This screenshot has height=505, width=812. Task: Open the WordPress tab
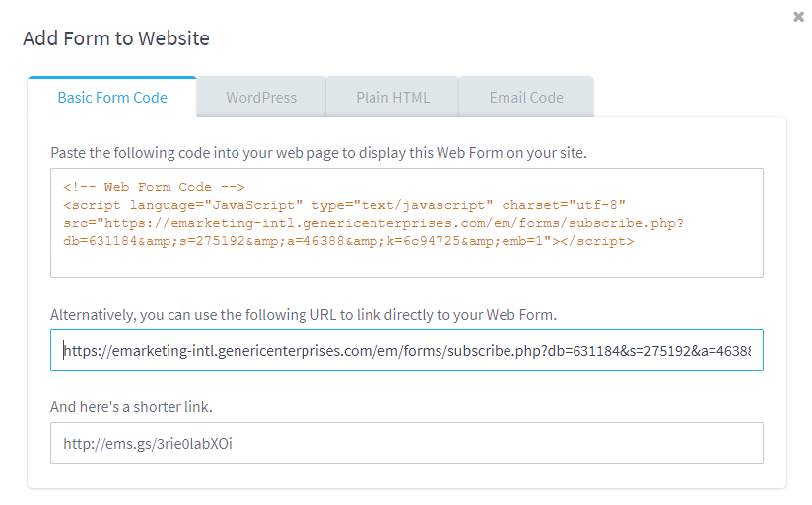point(261,97)
